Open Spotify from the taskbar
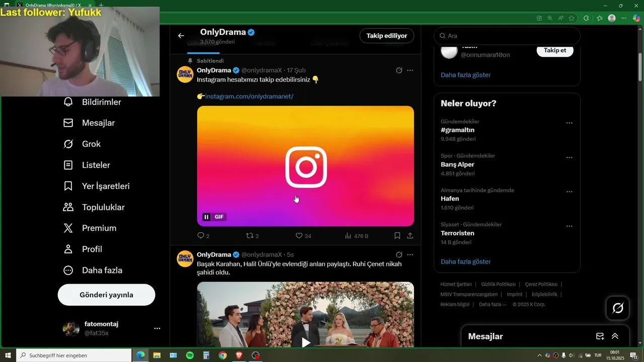Image resolution: width=644 pixels, height=362 pixels. 190,355
